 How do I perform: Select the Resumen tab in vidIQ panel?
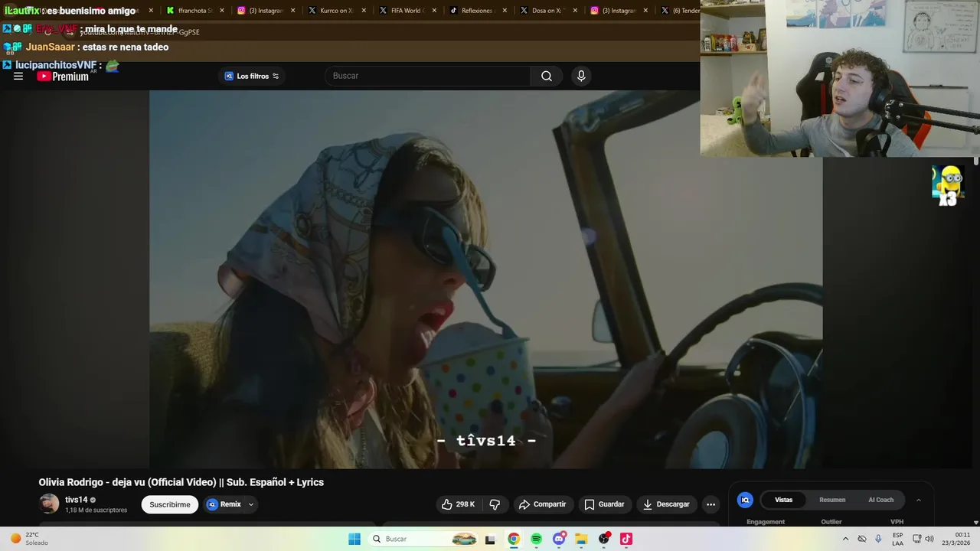tap(832, 500)
